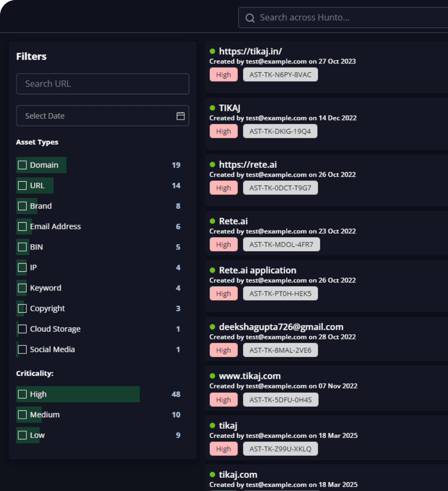Viewport: 448px width, 491px height.
Task: Tick the Email Address filter checkbox
Action: coord(22,227)
